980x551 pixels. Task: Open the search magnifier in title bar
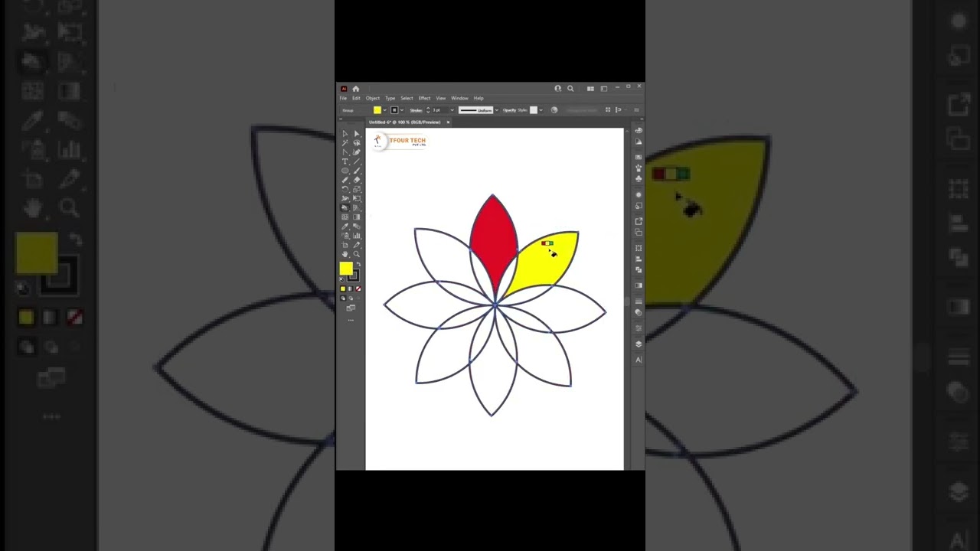point(570,89)
